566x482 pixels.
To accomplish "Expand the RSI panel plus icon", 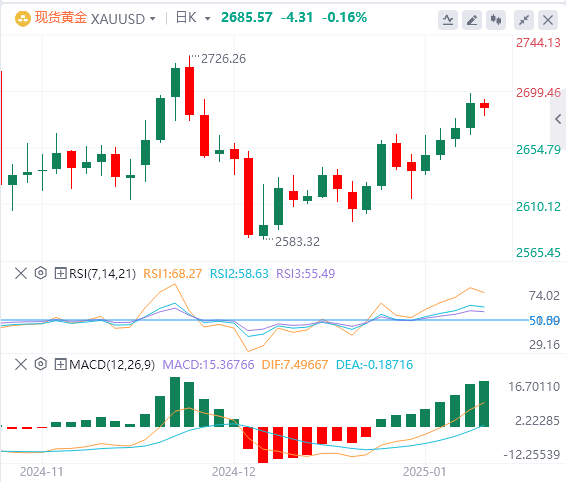I will (60, 273).
